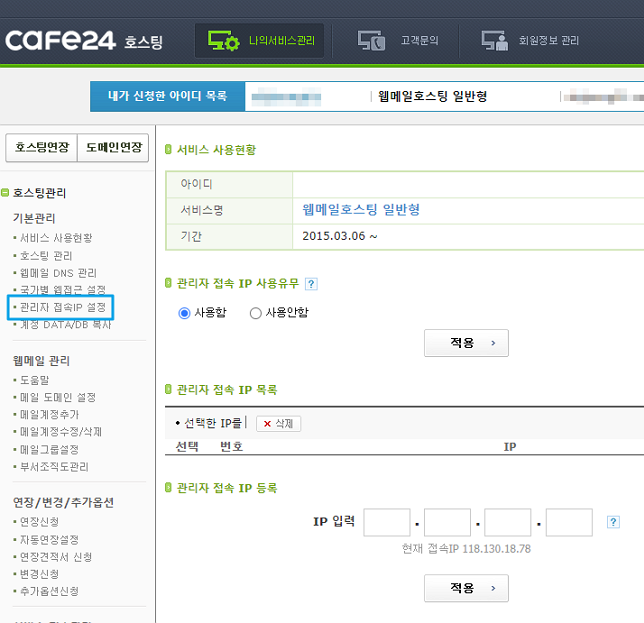Screen dimensions: 644x623
Task: Open 회원정보 관리 top menu
Action: click(x=530, y=41)
